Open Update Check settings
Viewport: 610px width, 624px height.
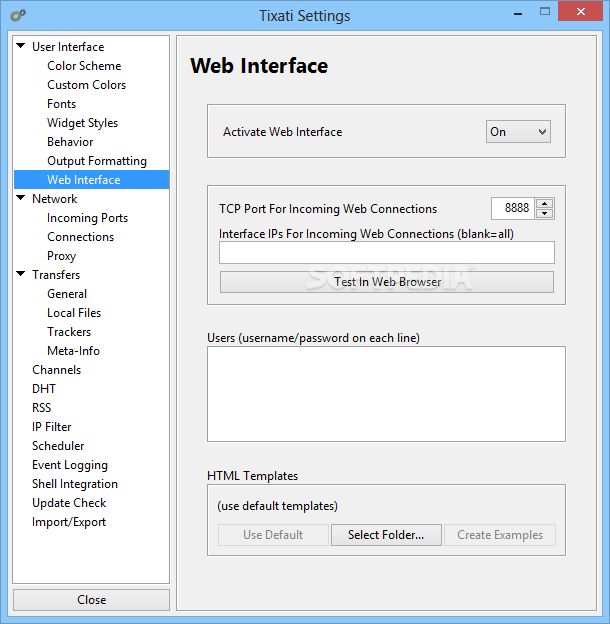pyautogui.click(x=69, y=503)
